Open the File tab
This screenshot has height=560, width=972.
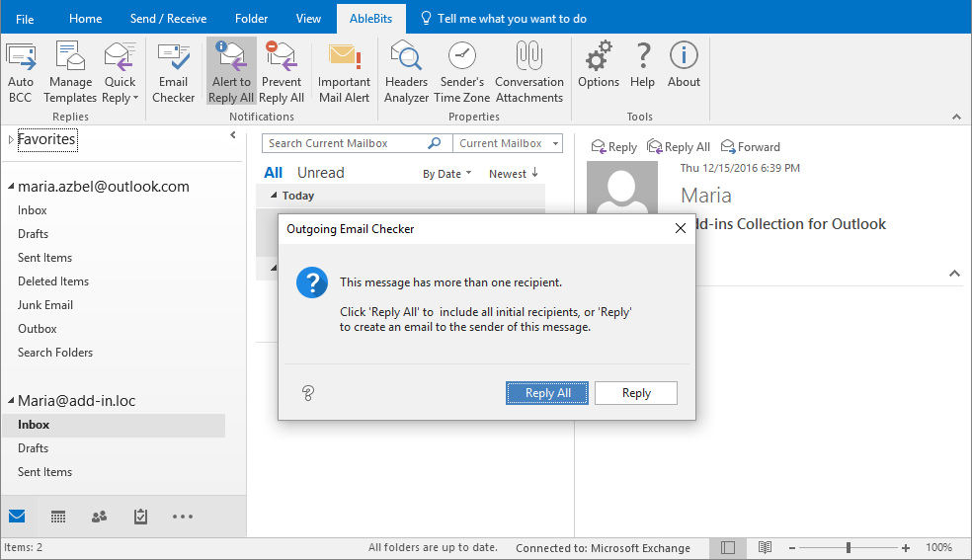pos(25,19)
